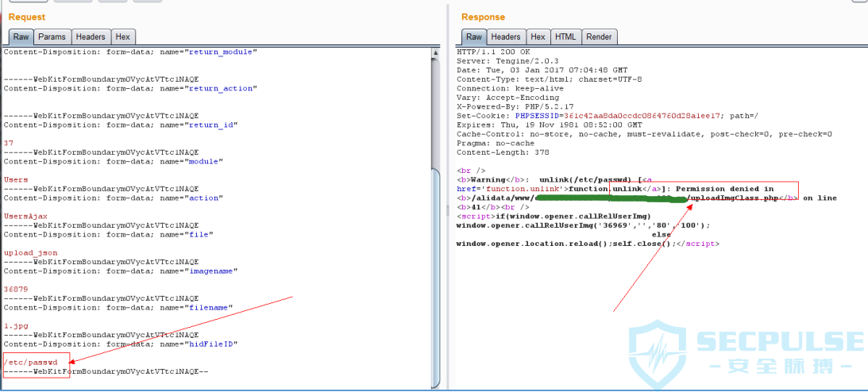Click the Set-Cookie PHPSESSID header
This screenshot has width=868, height=392.
click(608, 116)
